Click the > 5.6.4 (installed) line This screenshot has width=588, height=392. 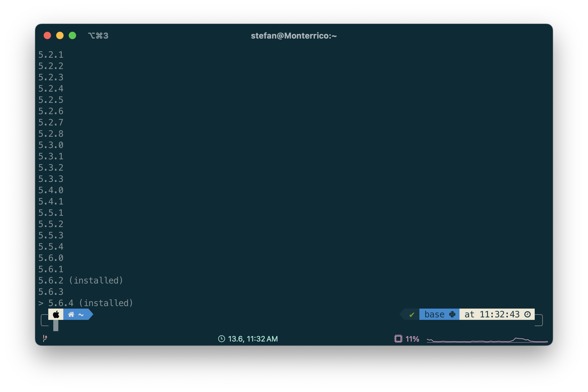tap(86, 303)
